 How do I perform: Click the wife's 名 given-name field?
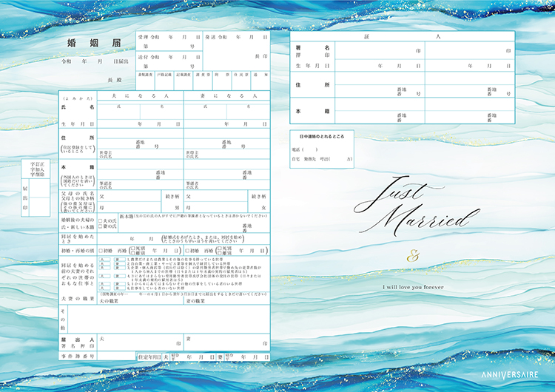(x=249, y=112)
